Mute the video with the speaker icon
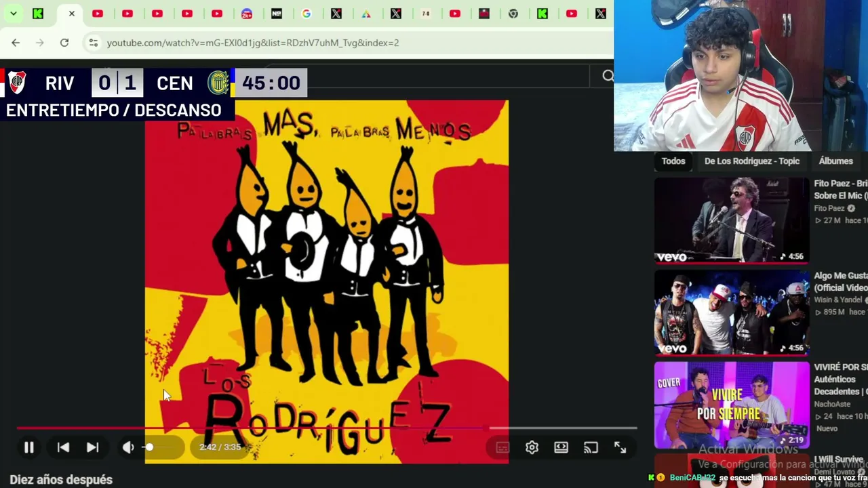 coord(127,447)
